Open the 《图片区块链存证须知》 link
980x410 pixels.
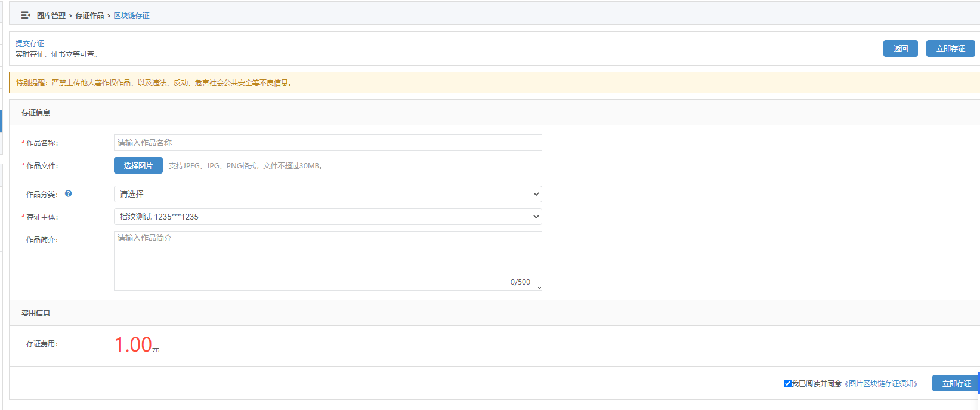coord(881,384)
